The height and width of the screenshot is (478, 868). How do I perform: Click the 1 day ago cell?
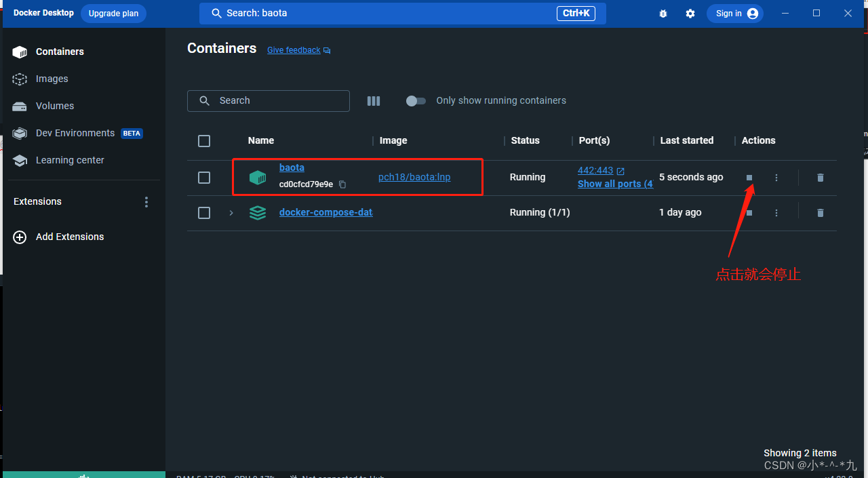(680, 212)
